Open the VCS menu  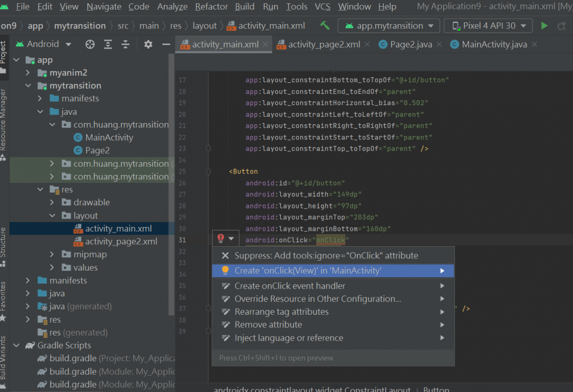click(x=323, y=7)
